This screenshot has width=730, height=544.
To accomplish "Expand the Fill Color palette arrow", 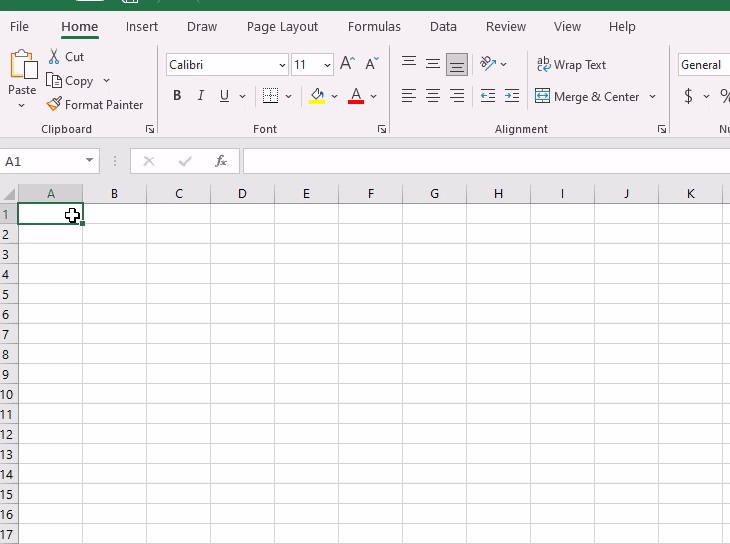I will point(334,96).
